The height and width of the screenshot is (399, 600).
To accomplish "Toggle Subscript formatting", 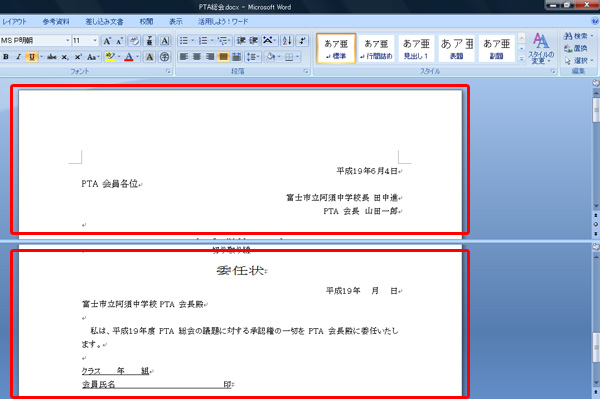I will (65, 57).
